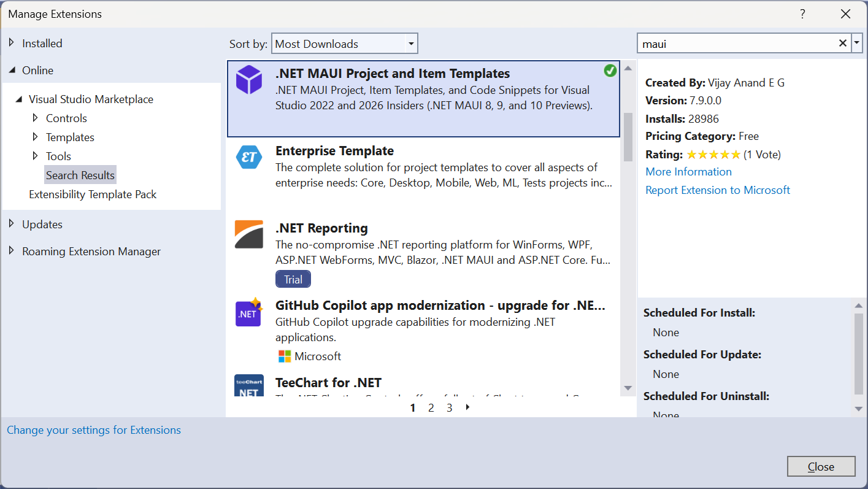Select the TeeChart for .NET title
The image size is (868, 489).
click(328, 383)
